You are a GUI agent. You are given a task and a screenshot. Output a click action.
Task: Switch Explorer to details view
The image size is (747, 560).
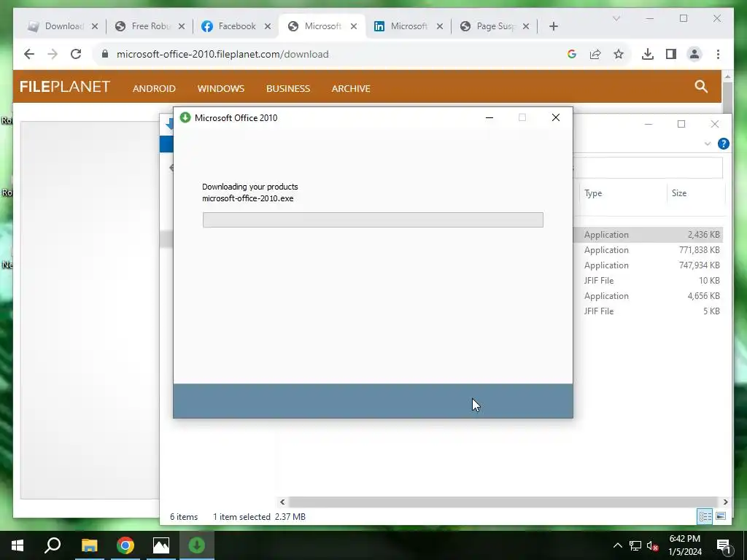click(705, 516)
